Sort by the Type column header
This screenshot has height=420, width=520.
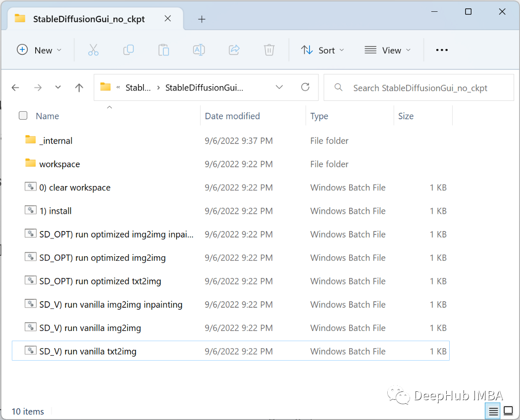[319, 116]
